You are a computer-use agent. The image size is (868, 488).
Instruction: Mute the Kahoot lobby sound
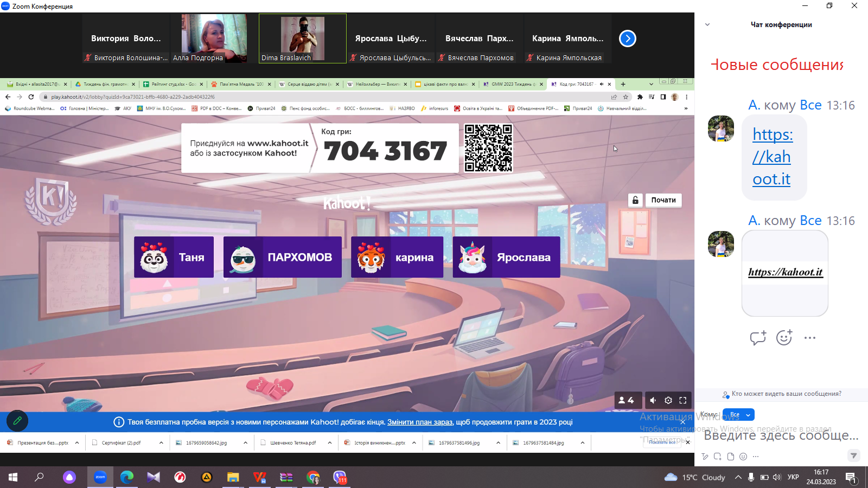(x=653, y=400)
